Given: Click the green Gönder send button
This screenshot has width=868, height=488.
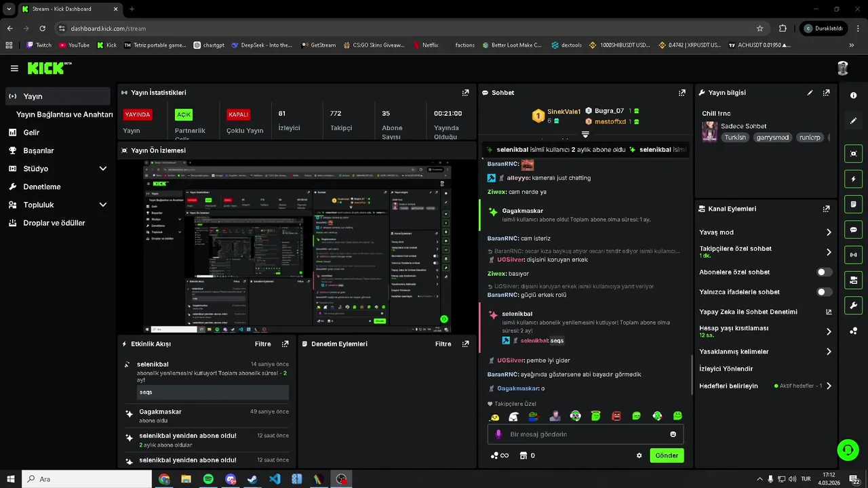Looking at the screenshot, I should (x=667, y=455).
